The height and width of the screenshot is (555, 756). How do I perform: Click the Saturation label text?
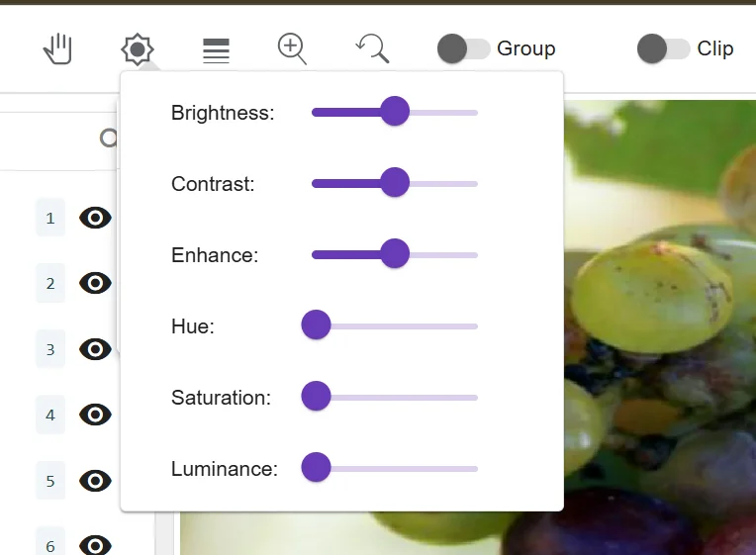coord(222,398)
